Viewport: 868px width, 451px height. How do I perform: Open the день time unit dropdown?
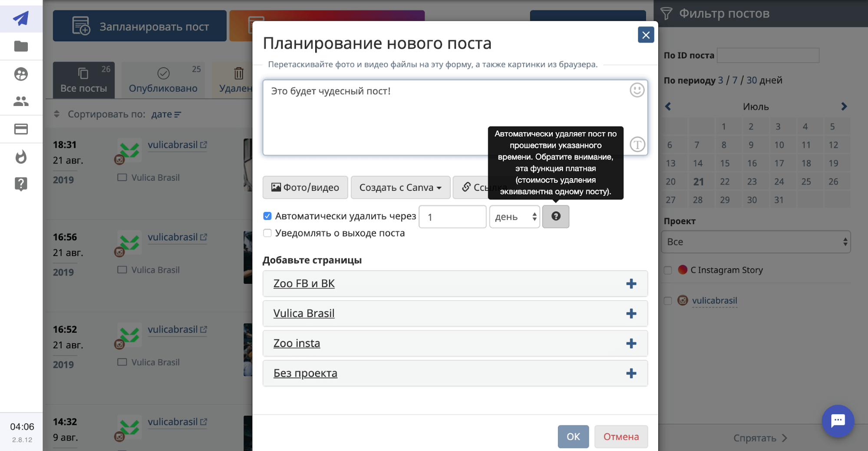[x=515, y=217]
